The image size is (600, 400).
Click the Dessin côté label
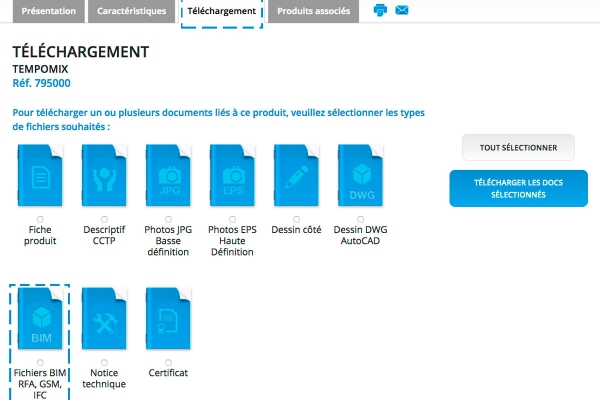pos(296,230)
